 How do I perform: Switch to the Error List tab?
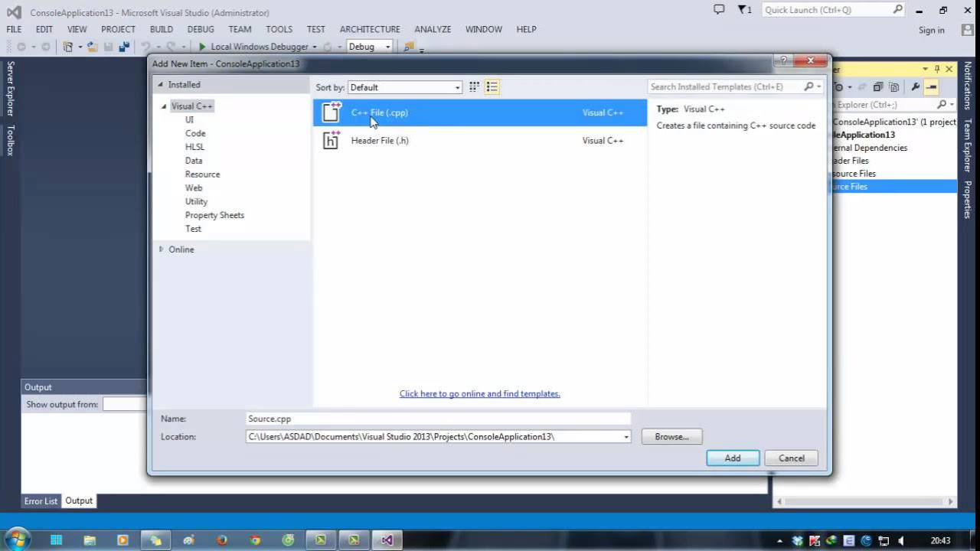click(x=41, y=501)
